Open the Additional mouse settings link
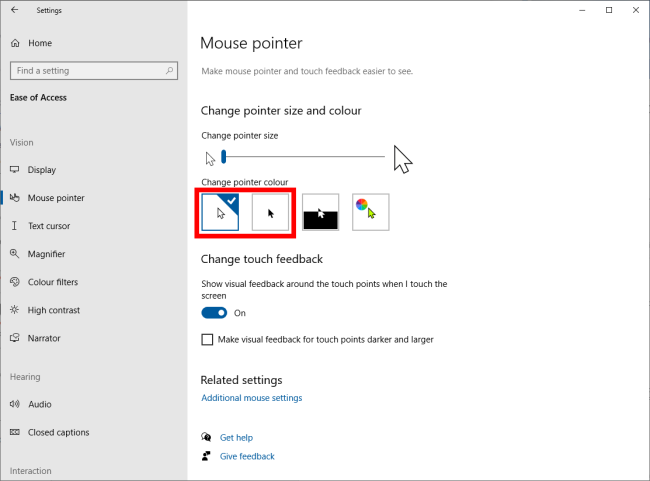This screenshot has width=650, height=481. pyautogui.click(x=252, y=398)
